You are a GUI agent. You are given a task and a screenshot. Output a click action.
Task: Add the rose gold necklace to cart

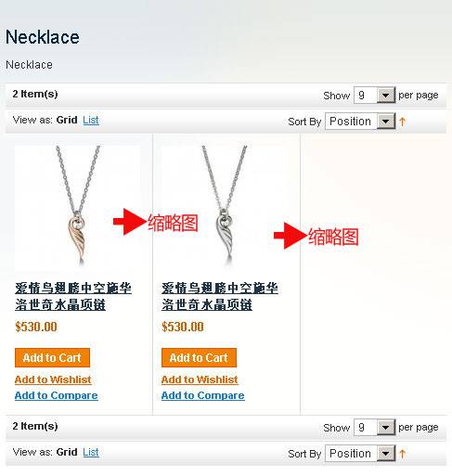(x=52, y=358)
